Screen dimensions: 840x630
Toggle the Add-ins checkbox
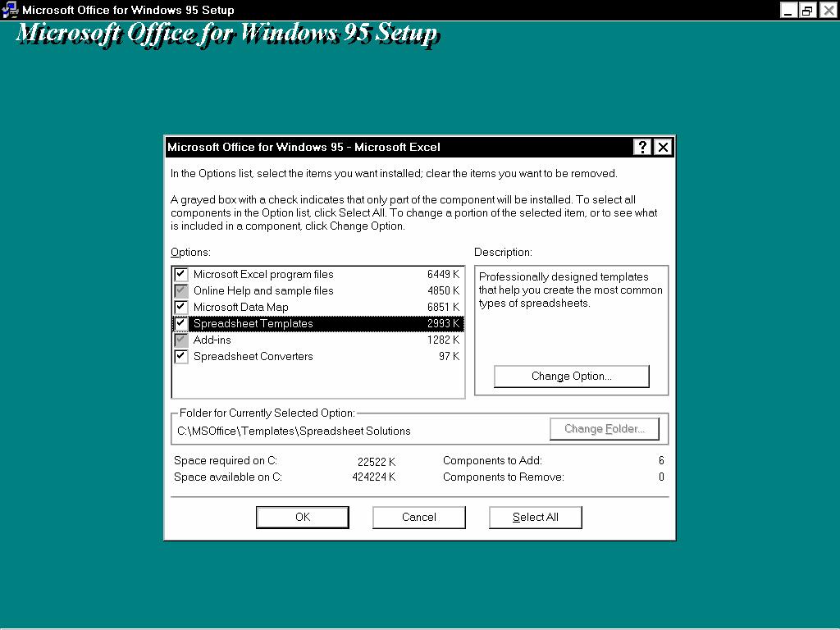(181, 340)
